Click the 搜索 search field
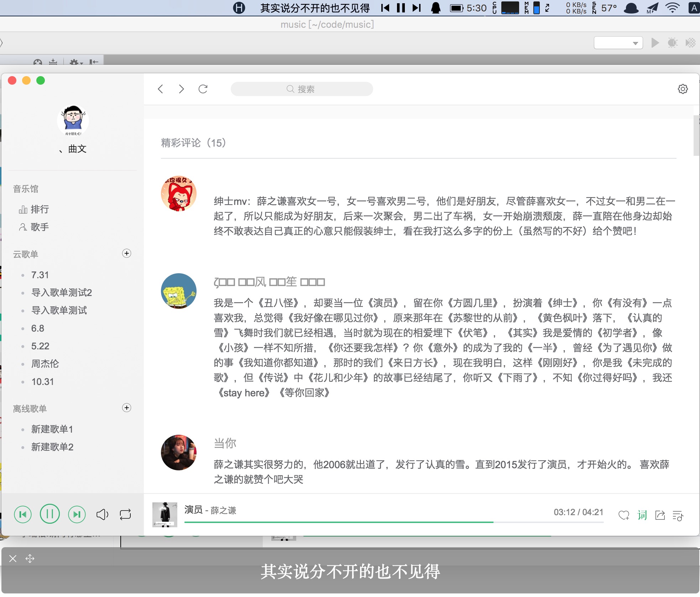This screenshot has height=597, width=700. point(302,89)
